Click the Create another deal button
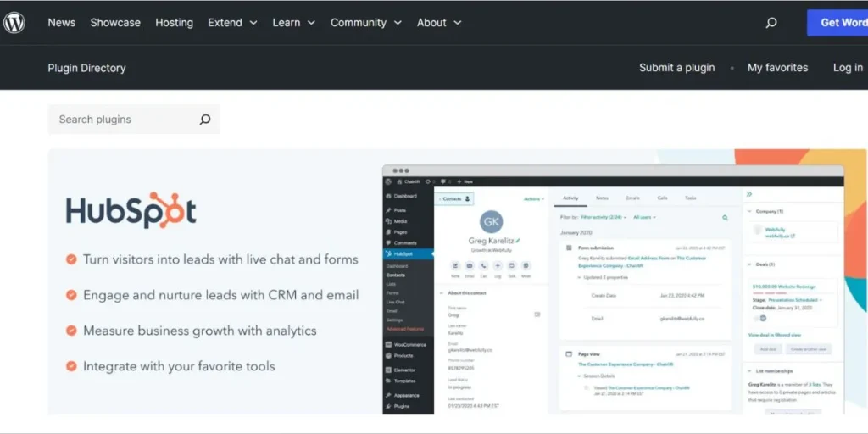 (x=809, y=349)
